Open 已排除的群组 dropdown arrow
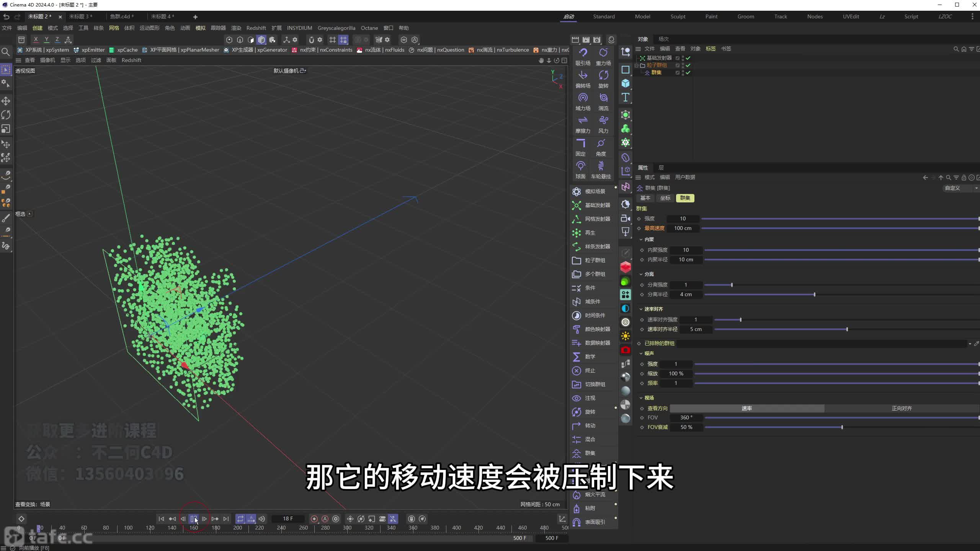The image size is (980, 551). pyautogui.click(x=970, y=344)
